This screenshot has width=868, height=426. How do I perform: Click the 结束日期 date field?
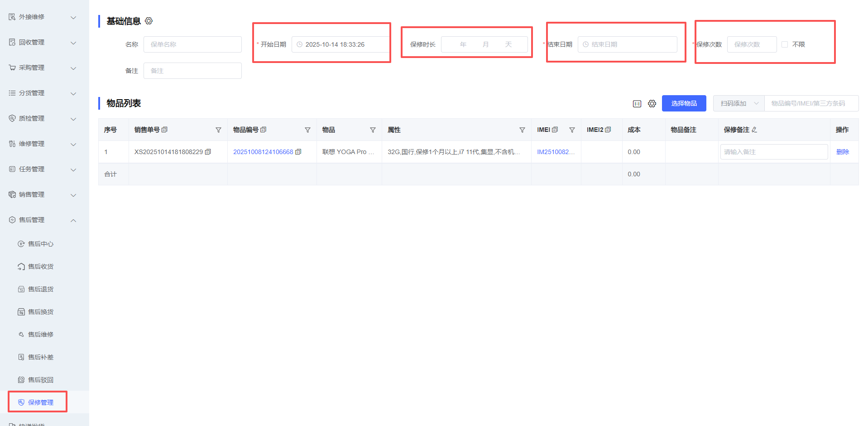coord(627,44)
